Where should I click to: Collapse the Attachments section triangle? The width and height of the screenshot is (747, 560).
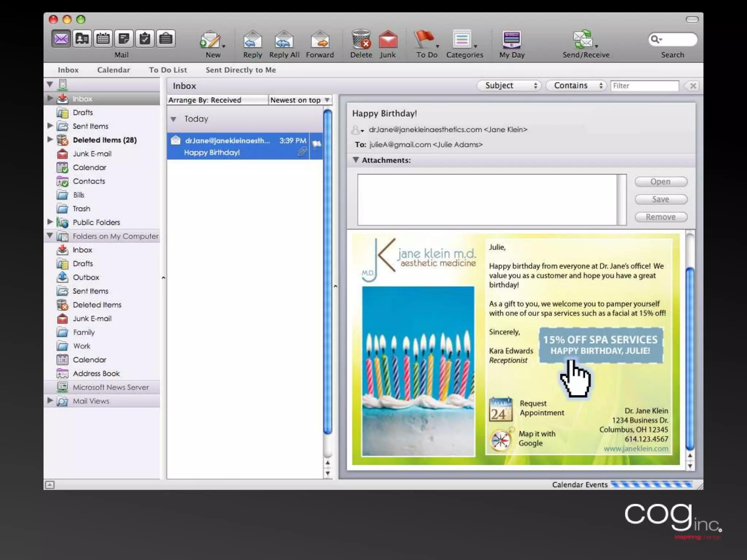[356, 160]
